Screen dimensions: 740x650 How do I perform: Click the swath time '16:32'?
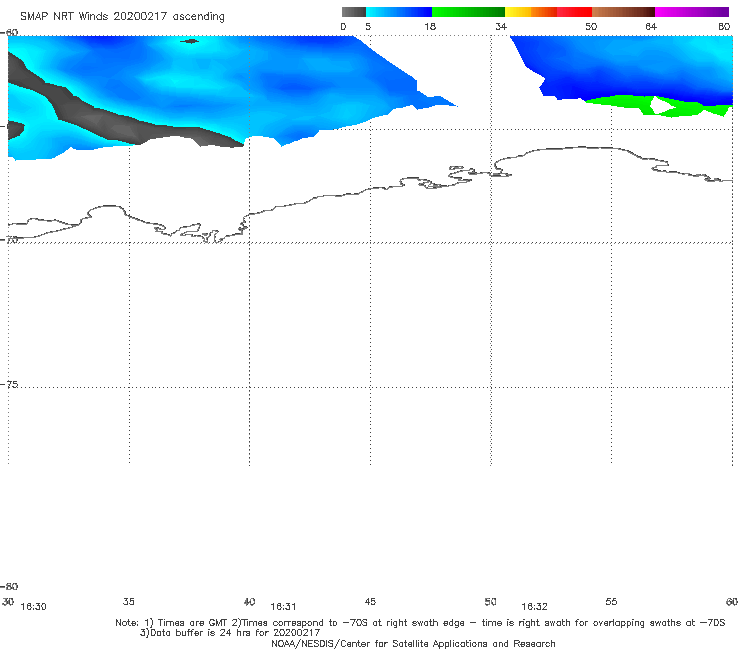coord(534,607)
